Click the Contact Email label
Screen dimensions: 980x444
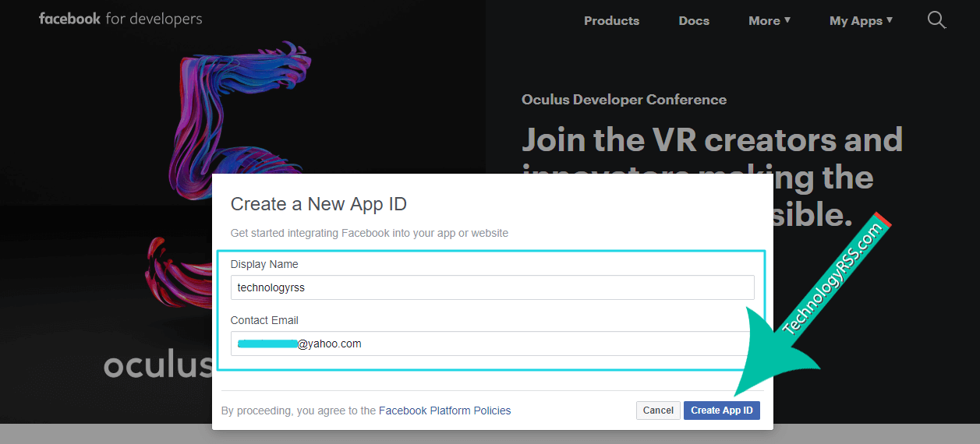click(x=264, y=320)
